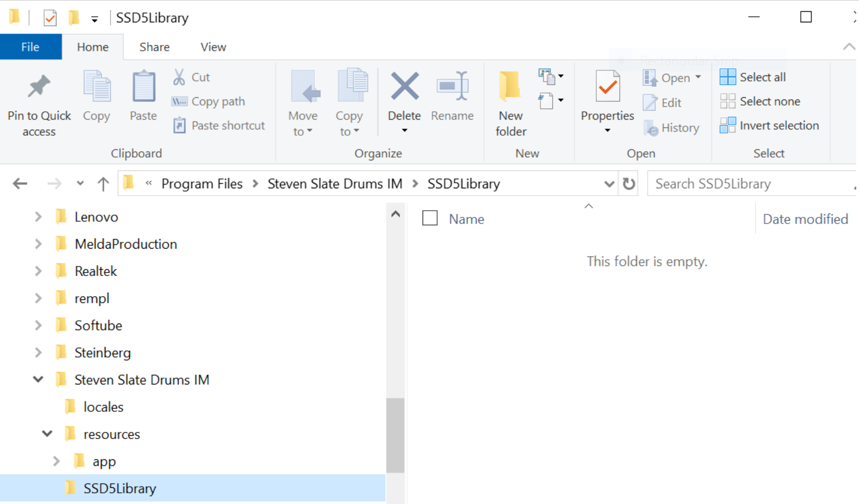Viewport: 859px width, 504px height.
Task: Open the recent locations dropdown arrow
Action: [x=80, y=183]
